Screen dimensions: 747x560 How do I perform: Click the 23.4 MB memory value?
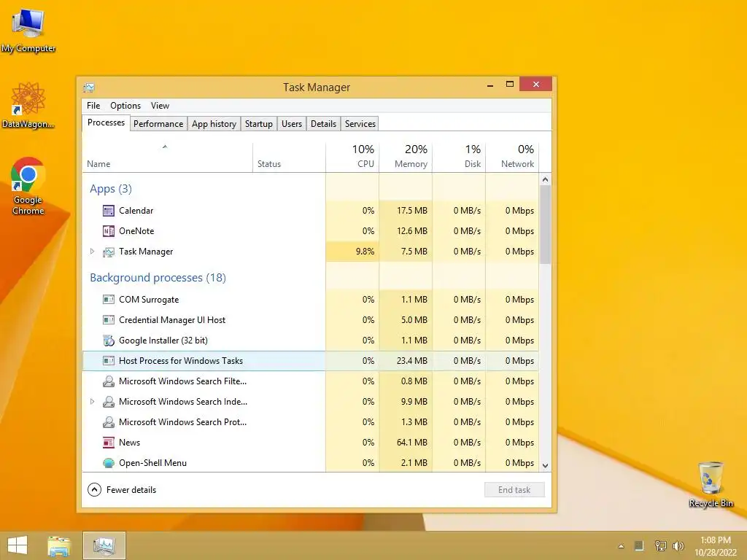point(411,361)
